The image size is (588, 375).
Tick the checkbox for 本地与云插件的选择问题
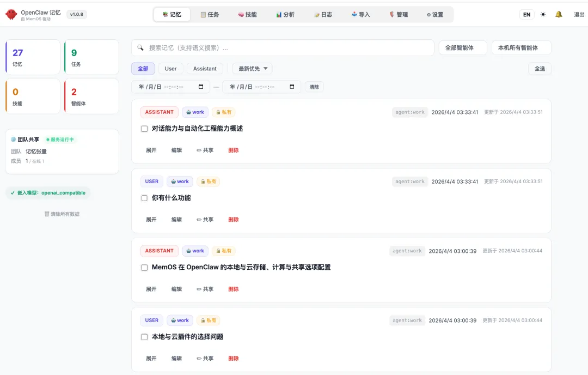tap(144, 337)
